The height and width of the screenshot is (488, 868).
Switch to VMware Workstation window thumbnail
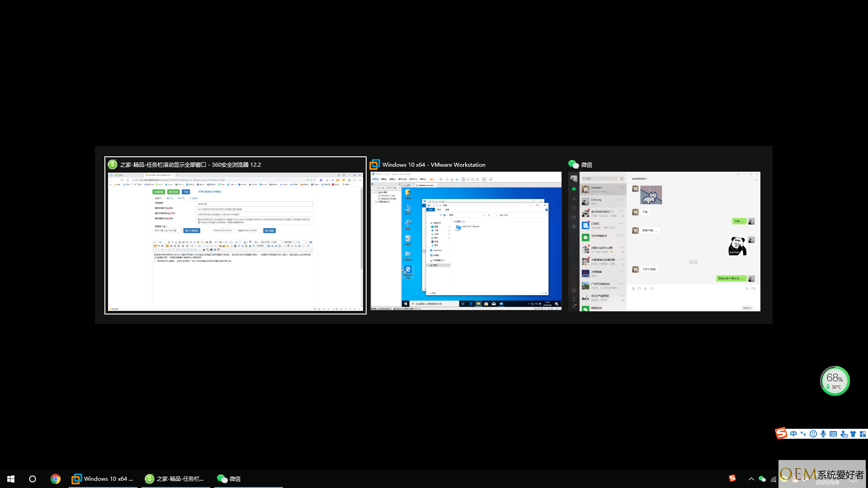click(466, 241)
